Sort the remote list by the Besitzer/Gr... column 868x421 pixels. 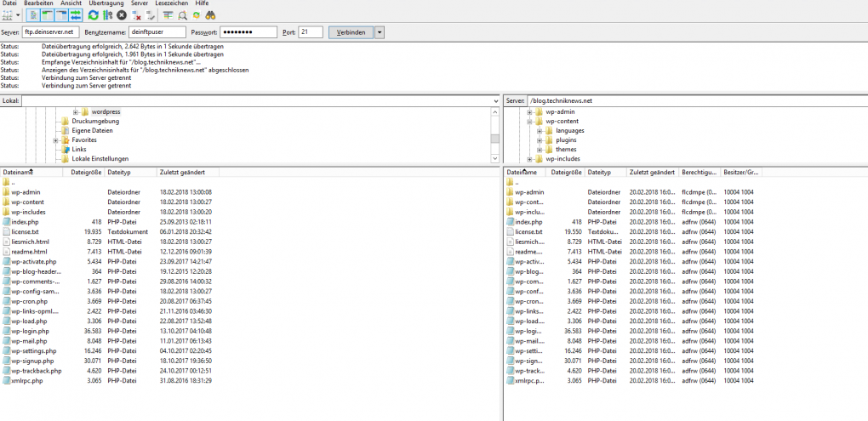[741, 173]
